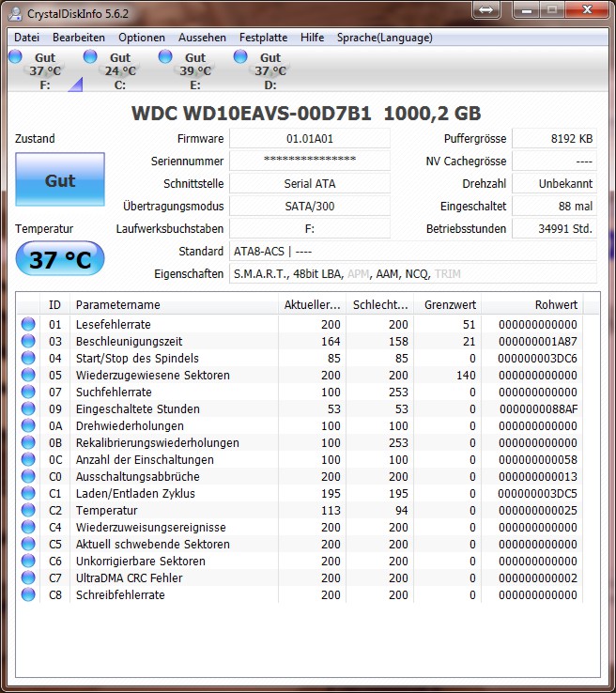Click the ID column header
Screen dimensions: 616x693
click(54, 304)
